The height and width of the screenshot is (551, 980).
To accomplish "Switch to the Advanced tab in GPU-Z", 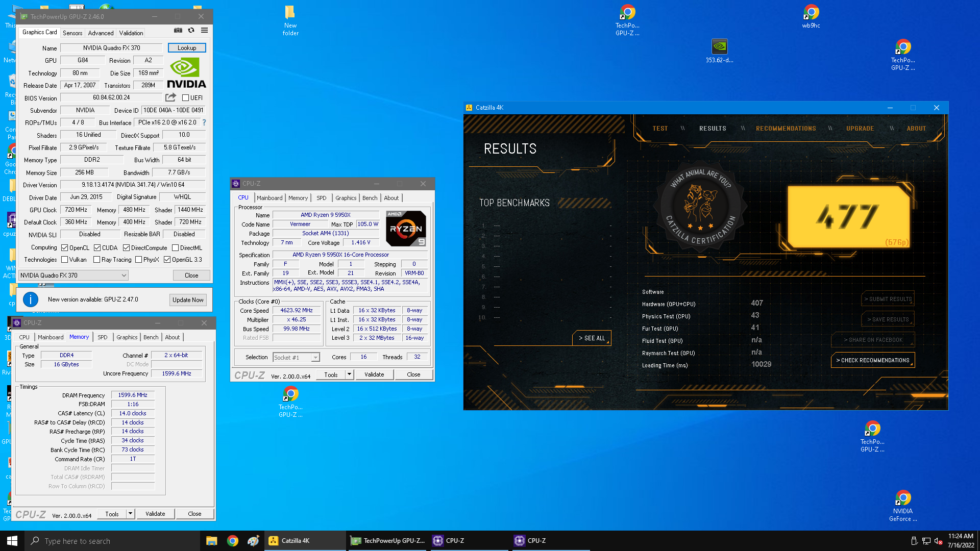I will click(x=101, y=33).
